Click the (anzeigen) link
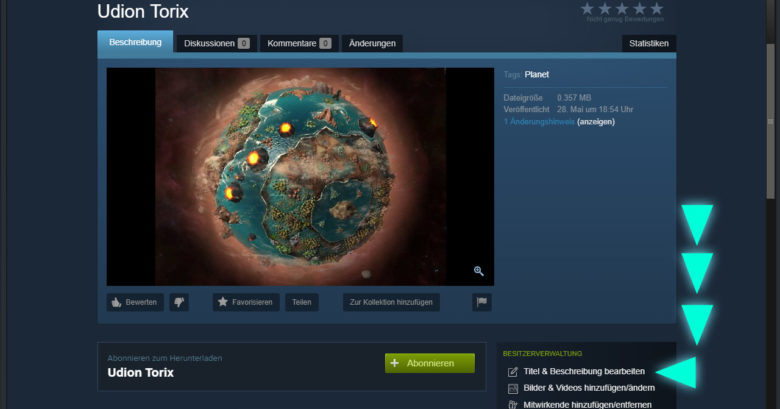 pos(596,122)
